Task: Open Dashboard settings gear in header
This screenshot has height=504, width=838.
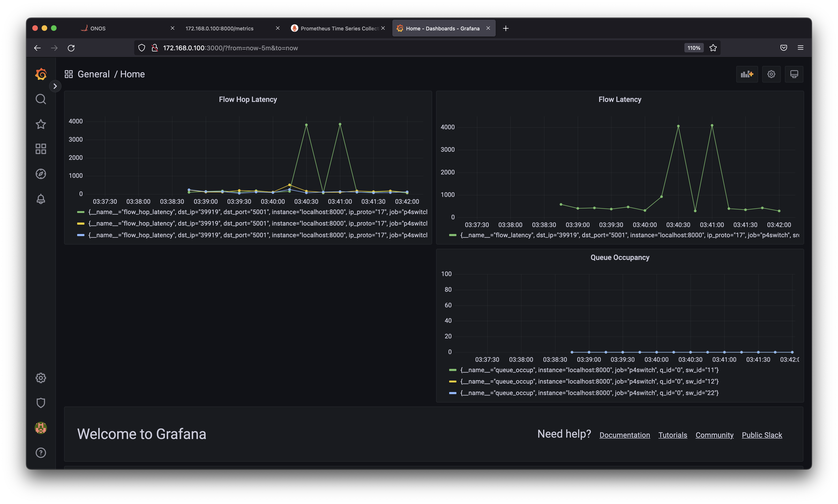Action: tap(771, 74)
